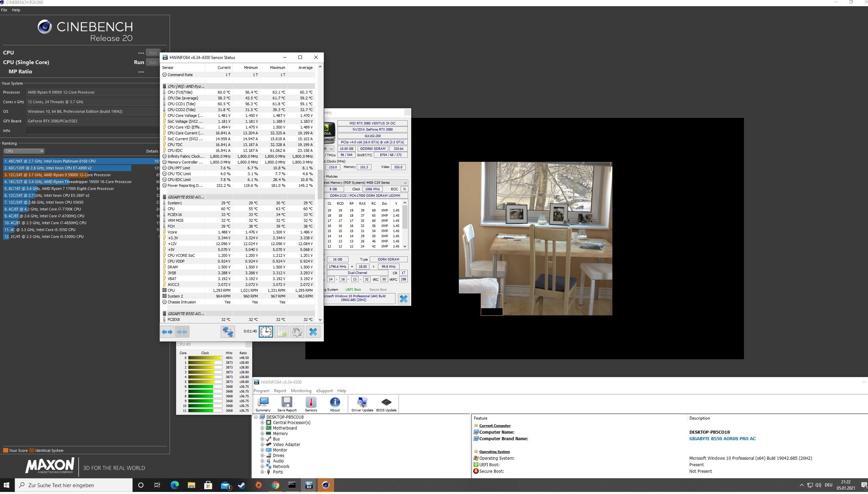Click the collapse columns inward arrows button
Image resolution: width=868 pixels, height=494 pixels.
pyautogui.click(x=182, y=332)
